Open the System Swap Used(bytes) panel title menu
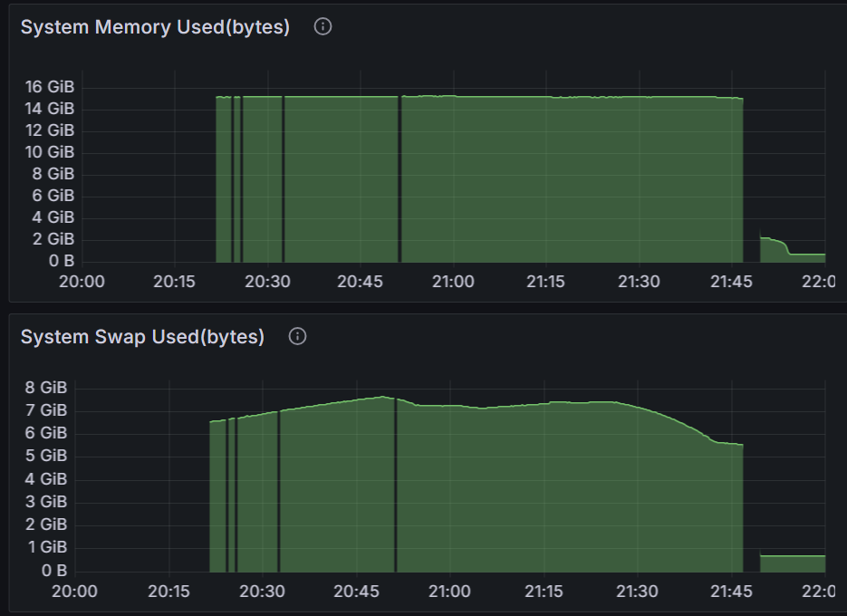 (x=142, y=337)
